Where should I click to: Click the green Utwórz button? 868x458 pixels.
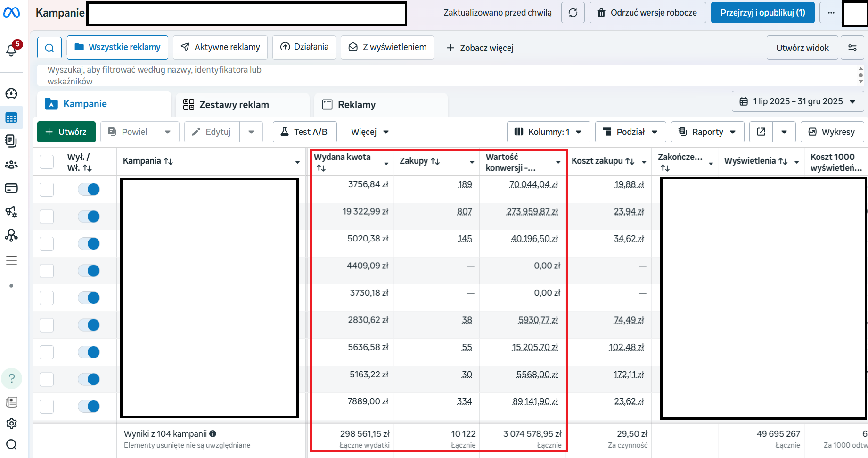pos(66,132)
